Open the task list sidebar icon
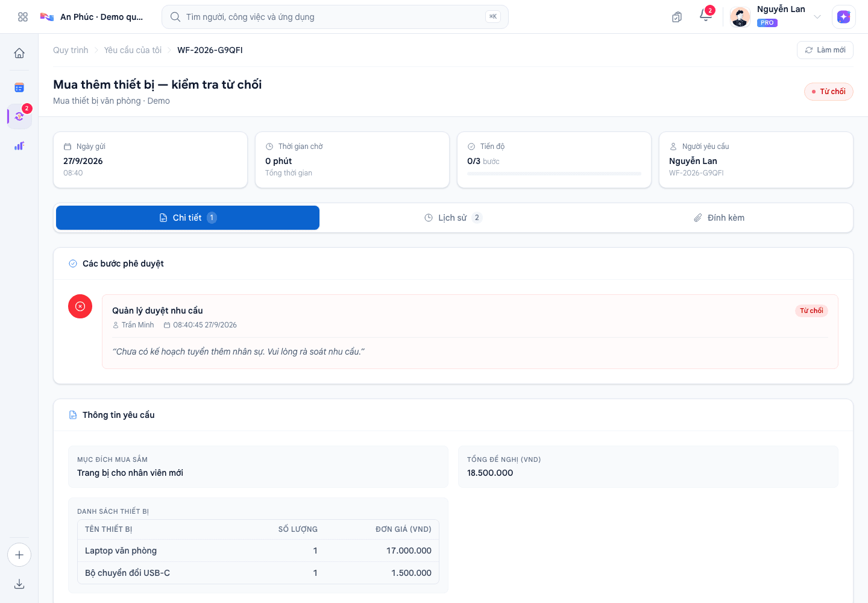This screenshot has width=868, height=603. pos(19,88)
